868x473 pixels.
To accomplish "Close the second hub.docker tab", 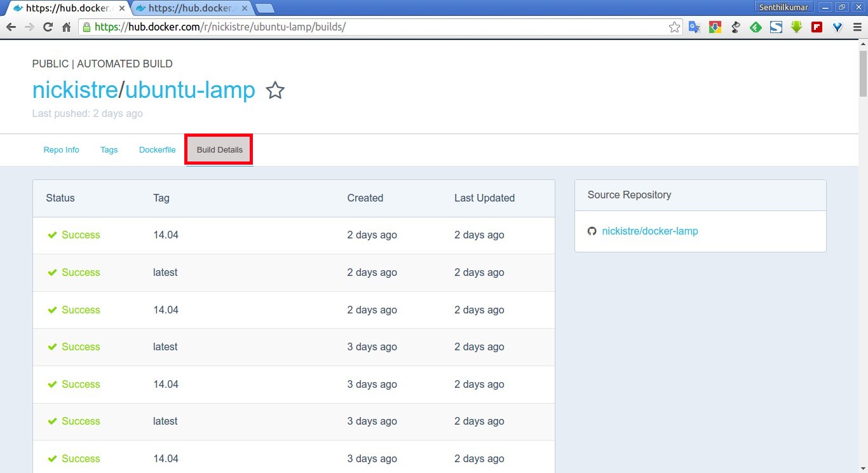I will coord(245,9).
